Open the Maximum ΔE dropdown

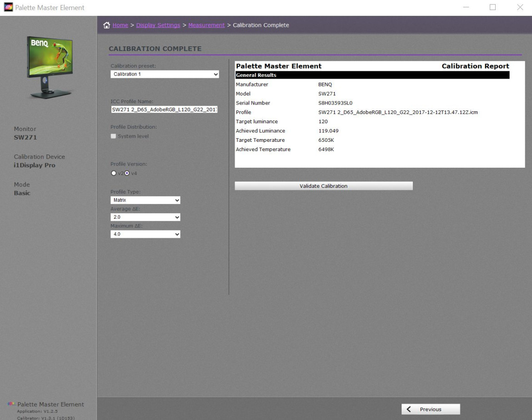145,234
